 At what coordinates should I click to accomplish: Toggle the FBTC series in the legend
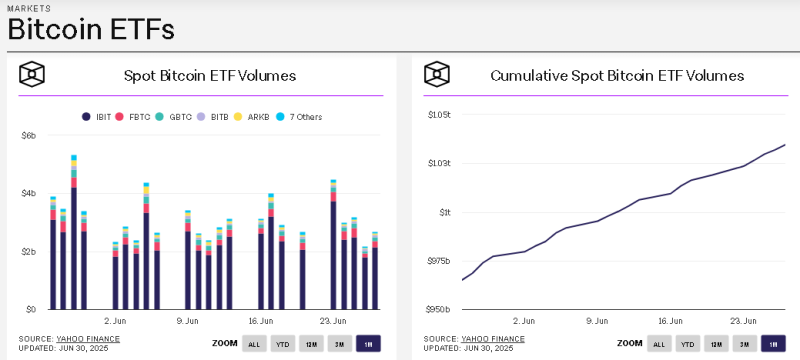[133, 117]
